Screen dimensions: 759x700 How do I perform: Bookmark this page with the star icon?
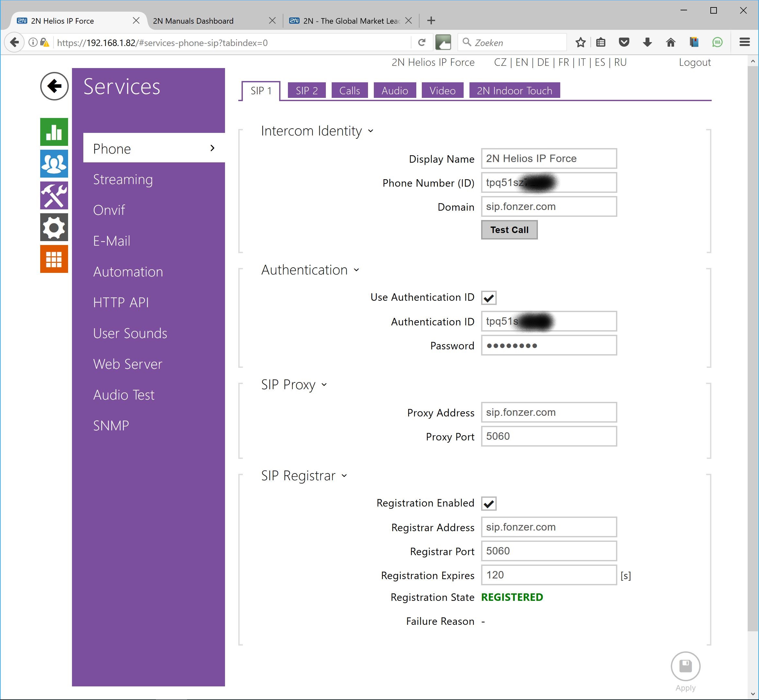pos(580,42)
